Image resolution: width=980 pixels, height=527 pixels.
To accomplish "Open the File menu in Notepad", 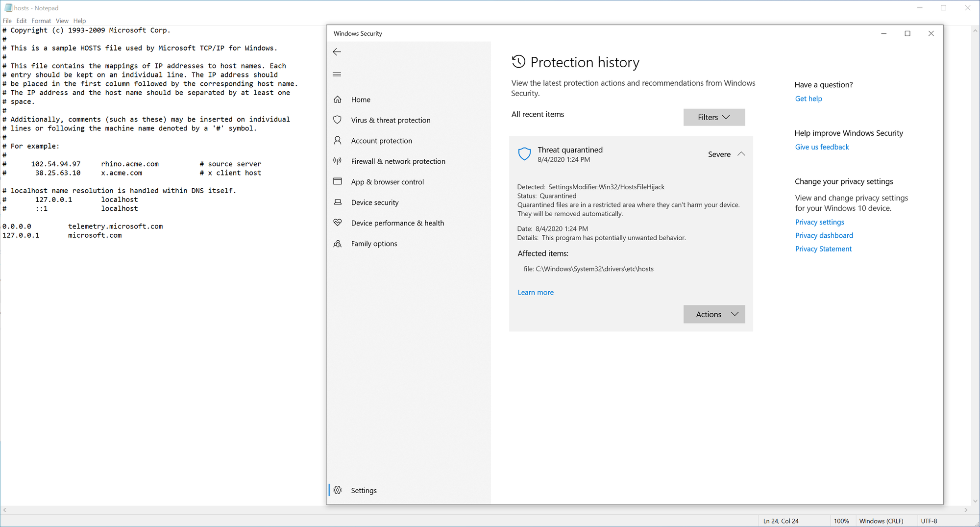I will click(x=7, y=21).
